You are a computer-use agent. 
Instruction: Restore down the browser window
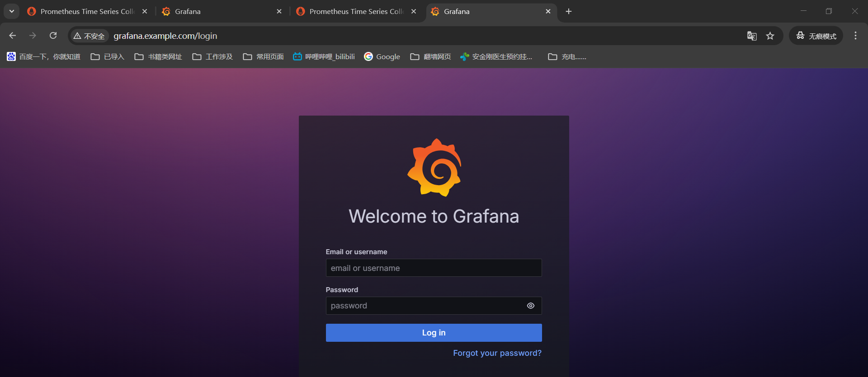coord(829,11)
